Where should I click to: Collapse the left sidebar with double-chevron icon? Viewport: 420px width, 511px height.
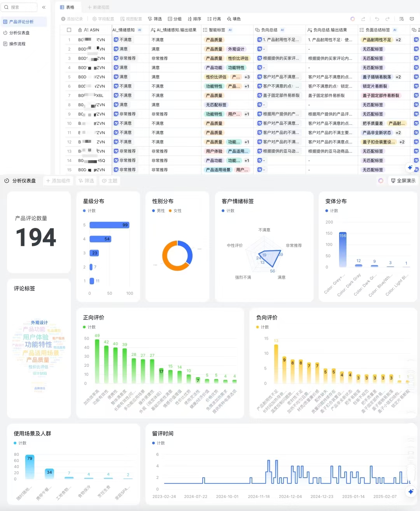44,7
